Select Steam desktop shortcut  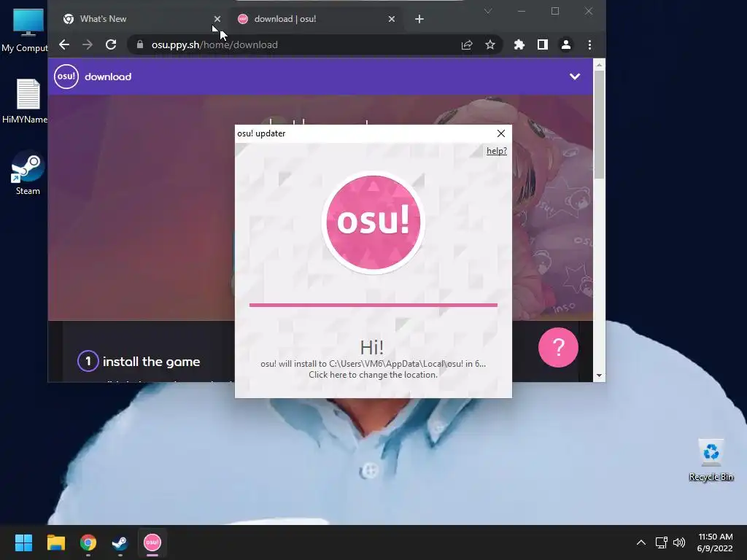[x=28, y=174]
